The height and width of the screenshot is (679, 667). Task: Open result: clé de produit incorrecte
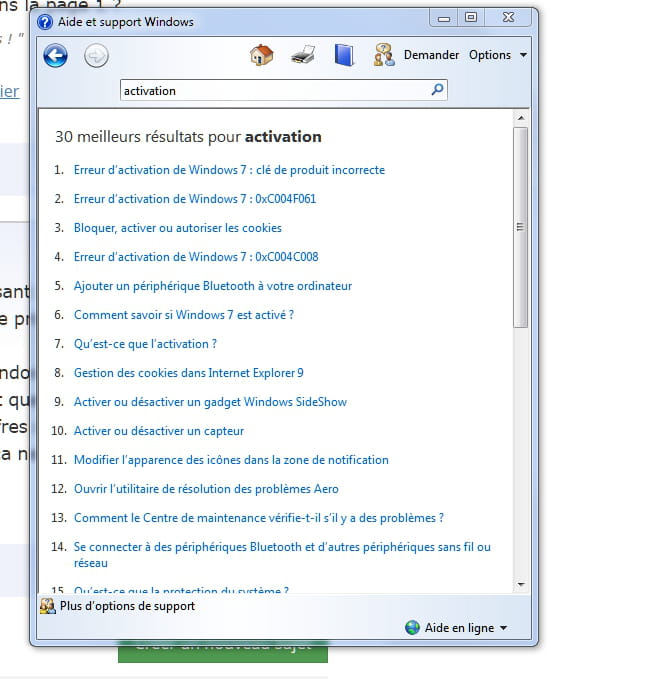pos(229,170)
